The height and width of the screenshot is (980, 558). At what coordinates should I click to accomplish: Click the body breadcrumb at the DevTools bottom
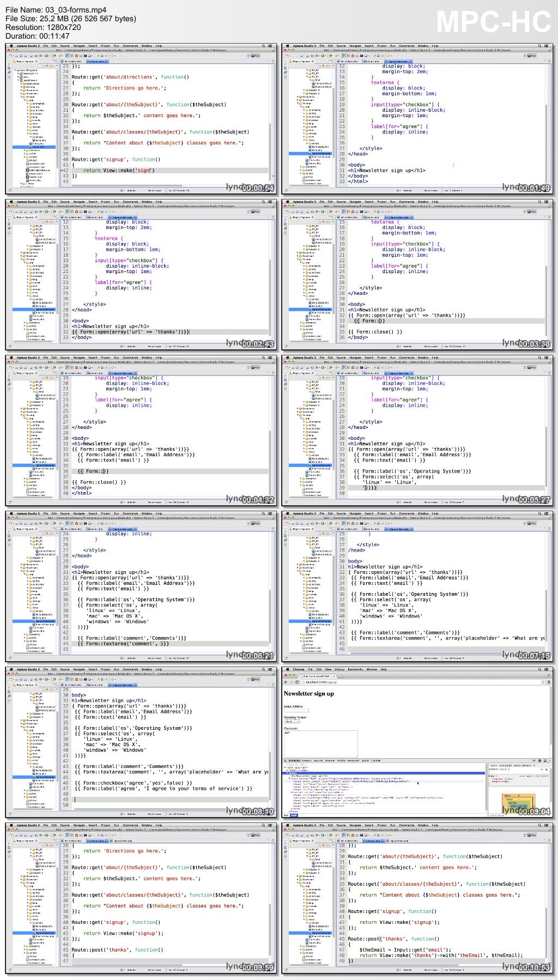[293, 815]
